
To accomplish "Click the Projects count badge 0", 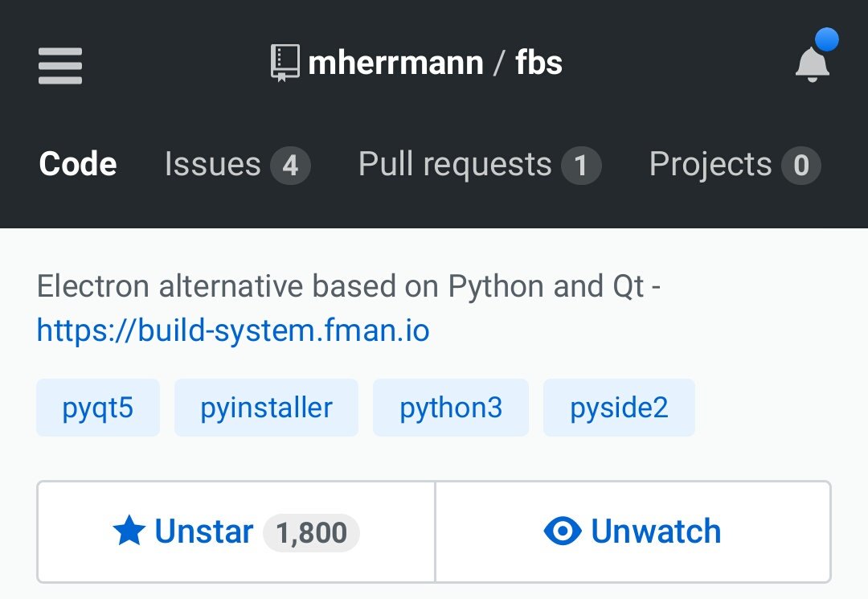I will (x=801, y=166).
